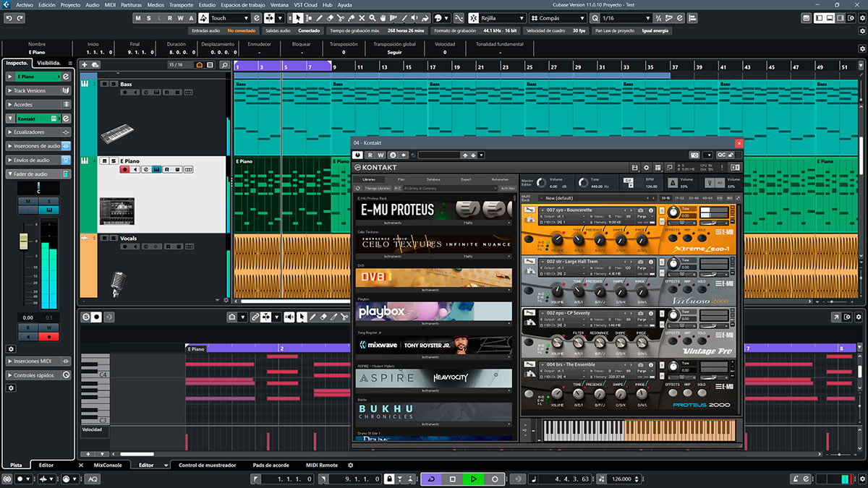868x488 pixels.
Task: Open the Rejilla snap type dropdown
Action: coord(502,17)
